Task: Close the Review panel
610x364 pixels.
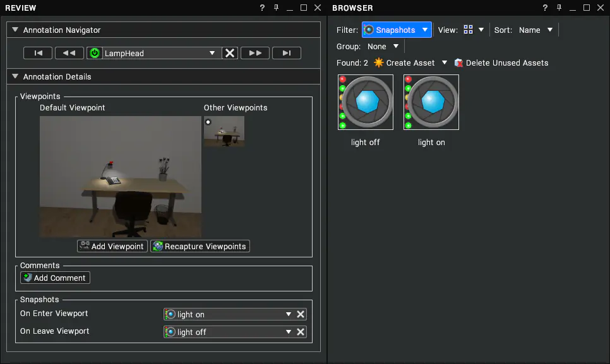Action: coord(318,8)
